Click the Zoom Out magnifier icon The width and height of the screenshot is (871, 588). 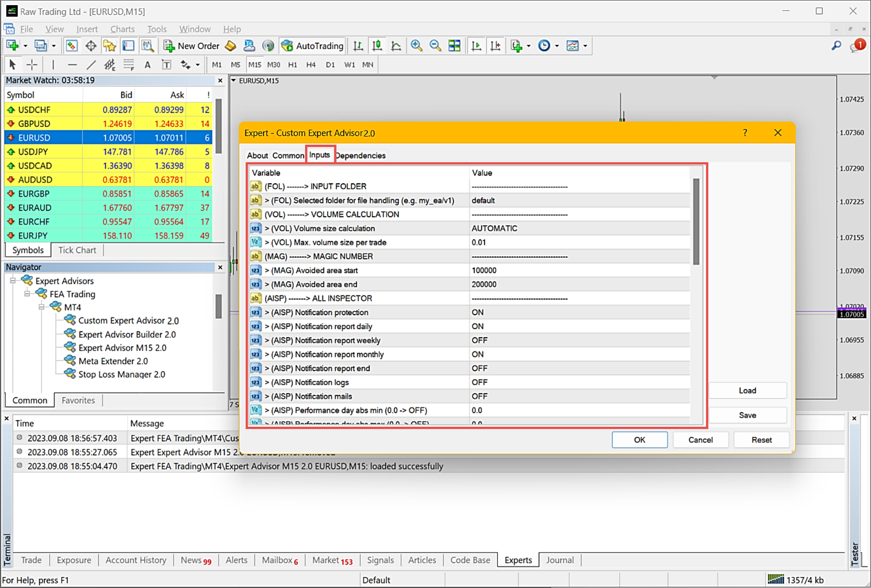coord(435,46)
